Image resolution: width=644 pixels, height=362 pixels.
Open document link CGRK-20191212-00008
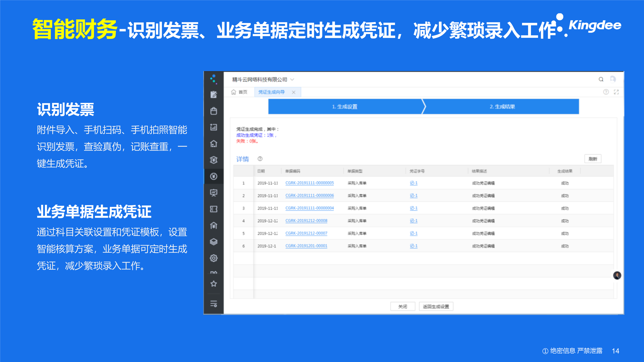click(x=306, y=221)
